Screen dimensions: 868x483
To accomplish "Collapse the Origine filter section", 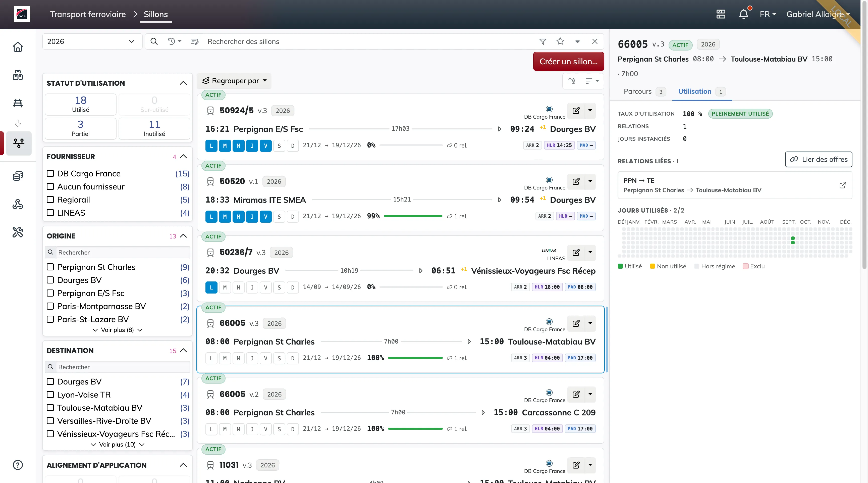I will (183, 236).
